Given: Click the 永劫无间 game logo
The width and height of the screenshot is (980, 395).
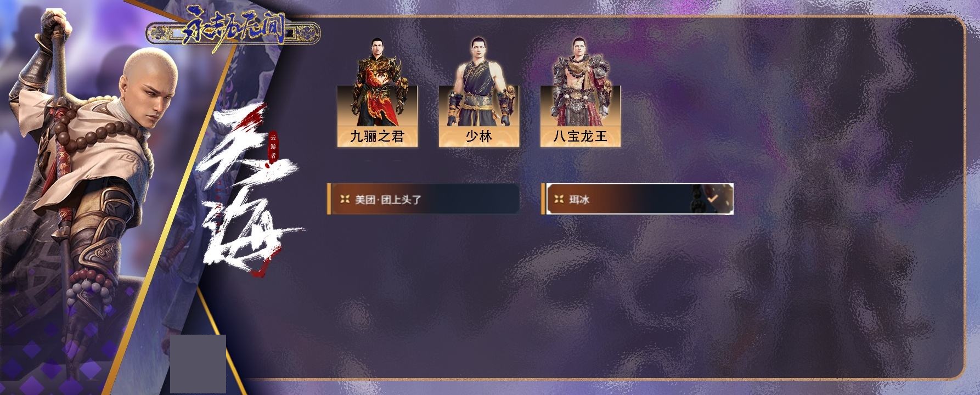Looking at the screenshot, I should [x=233, y=32].
